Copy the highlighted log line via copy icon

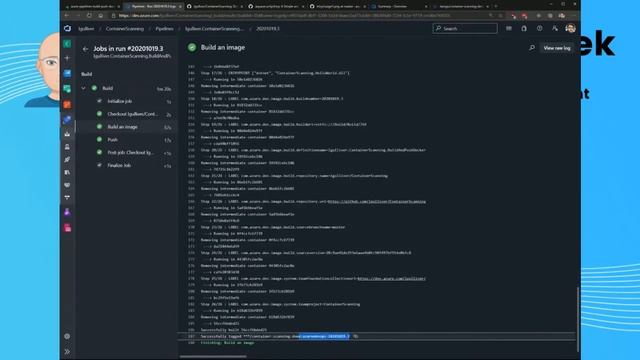[x=356, y=336]
